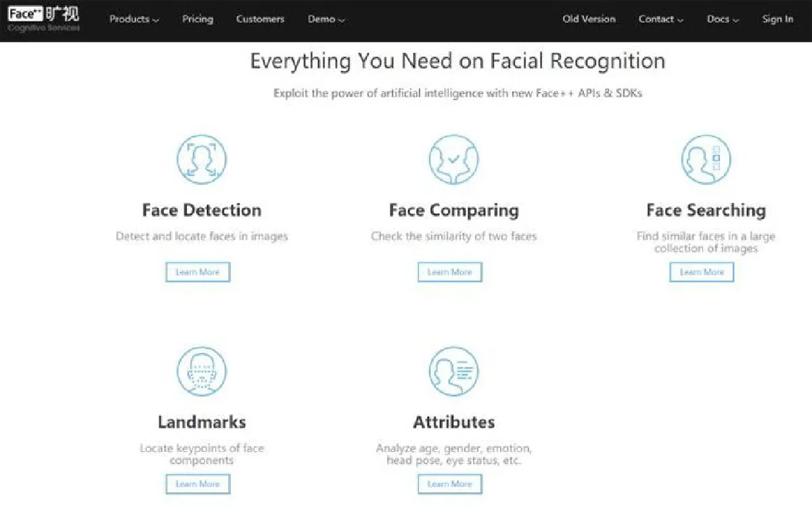Click the Face Searching heading
The height and width of the screenshot is (508, 812).
706,210
